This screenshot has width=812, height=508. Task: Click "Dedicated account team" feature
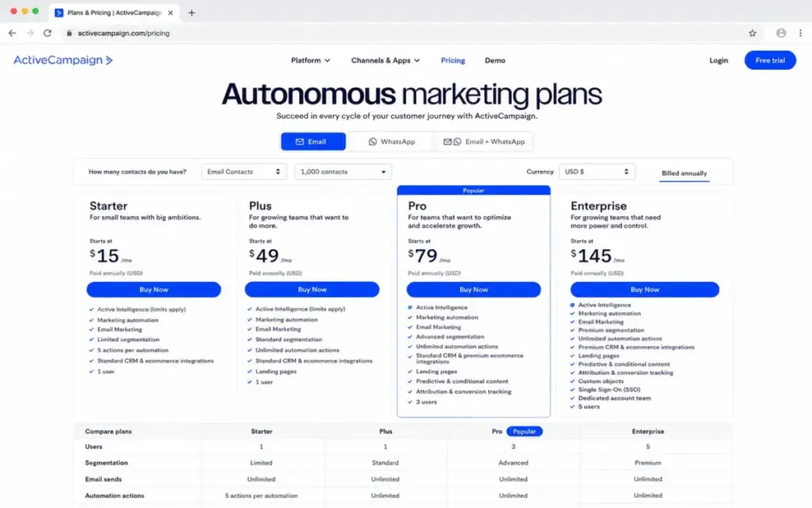pyautogui.click(x=615, y=399)
